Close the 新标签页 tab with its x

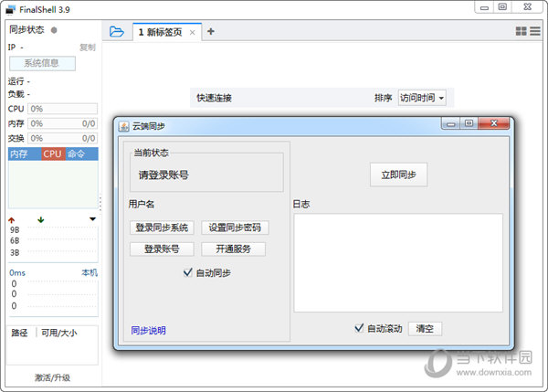click(x=192, y=33)
